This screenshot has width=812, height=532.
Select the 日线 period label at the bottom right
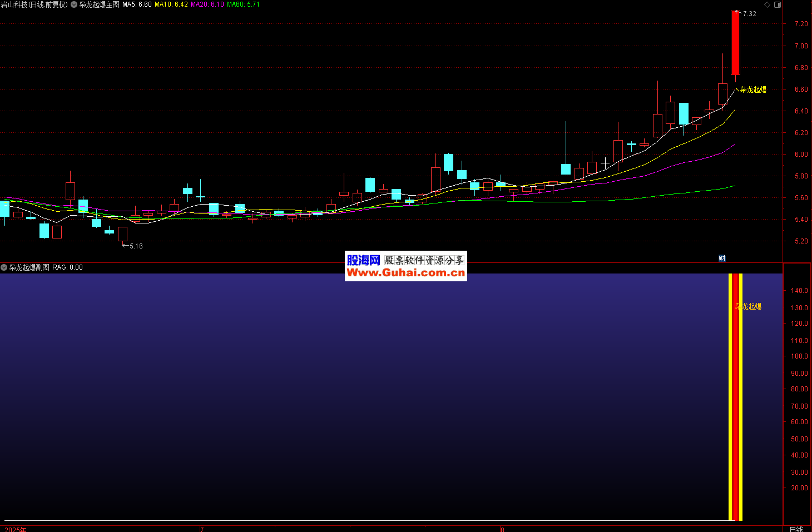pyautogui.click(x=796, y=529)
